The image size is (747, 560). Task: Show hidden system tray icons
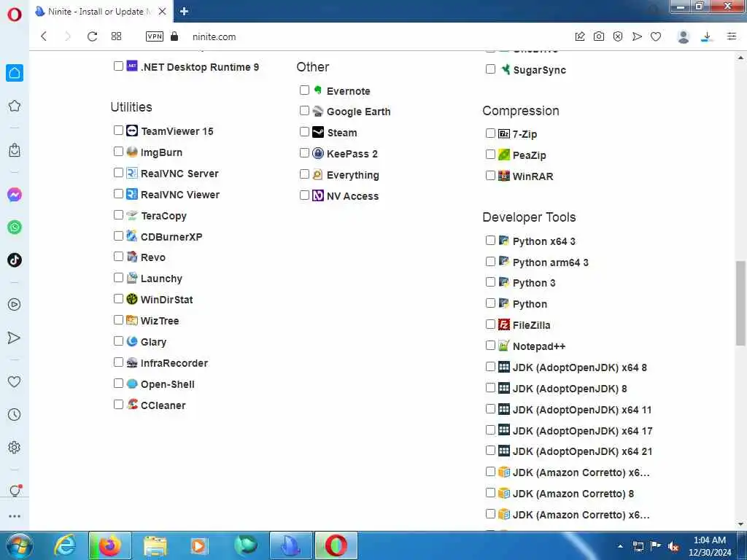click(x=620, y=546)
